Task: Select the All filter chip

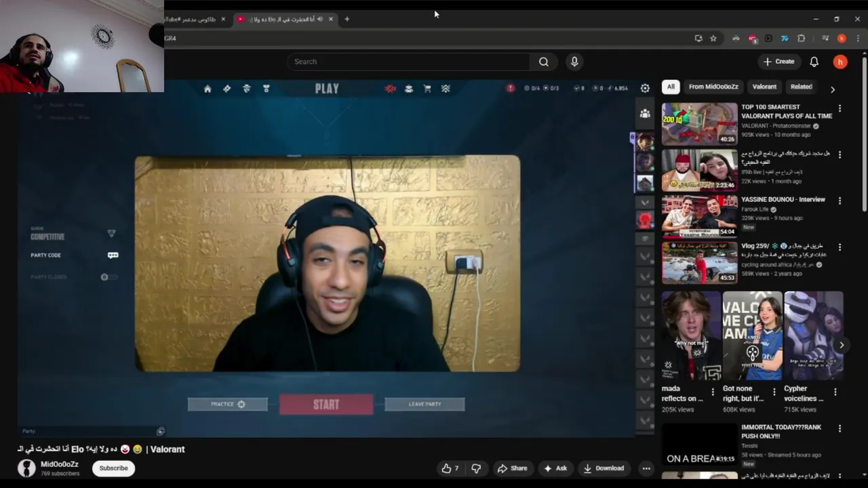Action: pos(671,87)
